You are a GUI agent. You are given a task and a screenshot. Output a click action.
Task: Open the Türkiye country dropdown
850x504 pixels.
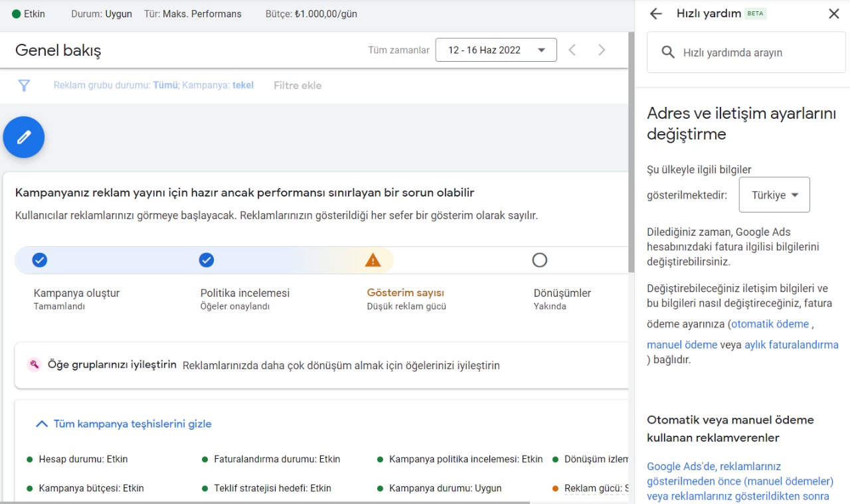[x=774, y=195]
